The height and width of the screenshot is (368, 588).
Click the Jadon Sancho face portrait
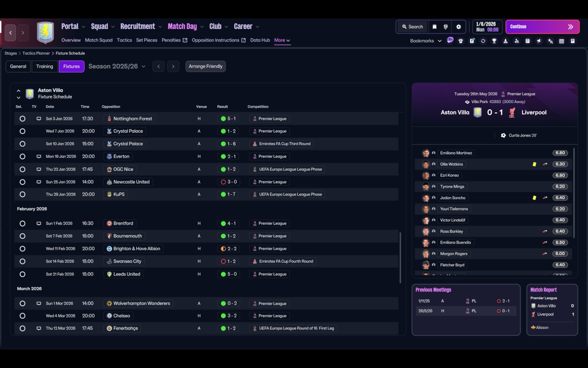click(426, 198)
